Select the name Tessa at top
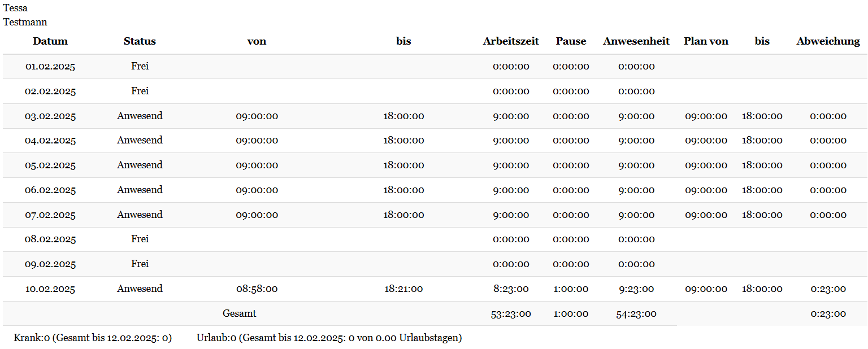Viewport: 868px width, 349px height. point(15,8)
